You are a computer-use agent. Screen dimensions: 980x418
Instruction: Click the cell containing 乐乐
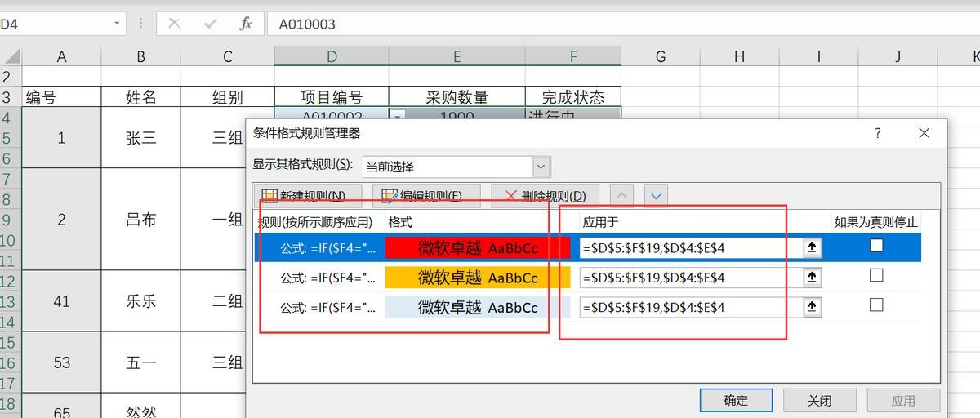point(140,301)
